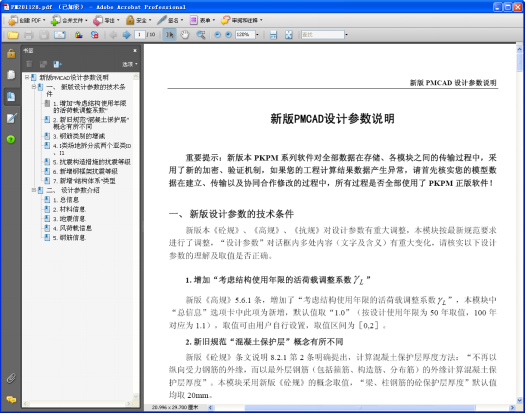Click the Email envelope icon
The image size is (526, 414).
(x=60, y=35)
